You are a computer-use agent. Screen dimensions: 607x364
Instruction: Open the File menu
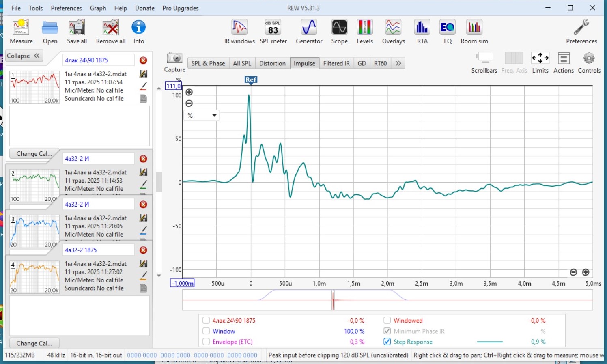click(x=16, y=8)
